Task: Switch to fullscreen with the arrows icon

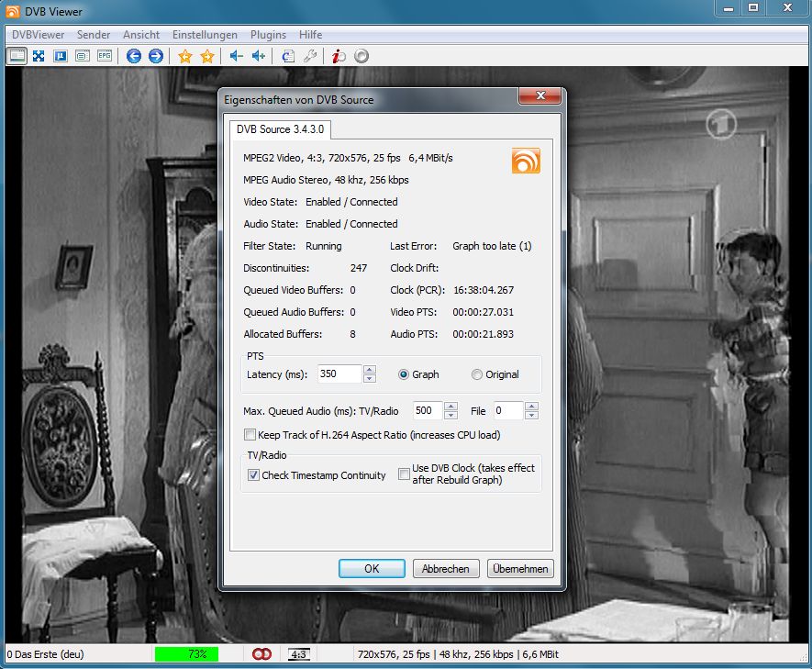Action: point(39,55)
